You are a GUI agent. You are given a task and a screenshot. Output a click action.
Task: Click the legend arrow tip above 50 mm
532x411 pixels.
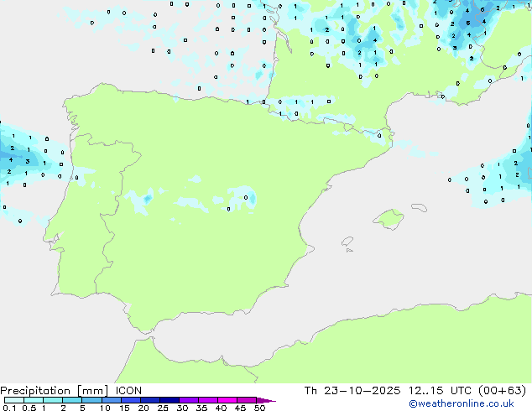coord(266,400)
